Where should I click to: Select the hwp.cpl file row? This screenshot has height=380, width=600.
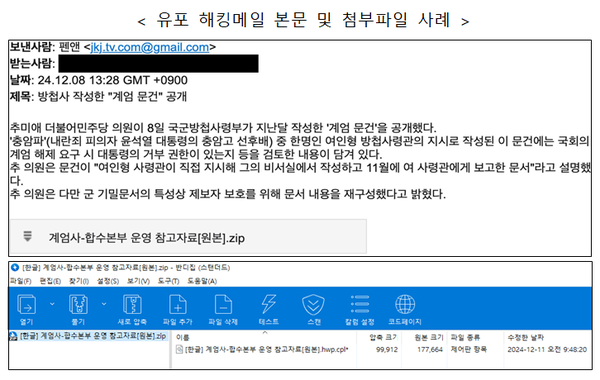tap(262, 349)
